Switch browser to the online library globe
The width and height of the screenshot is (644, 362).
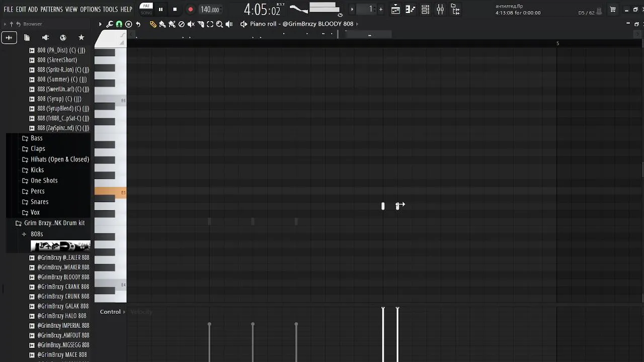[x=63, y=38]
